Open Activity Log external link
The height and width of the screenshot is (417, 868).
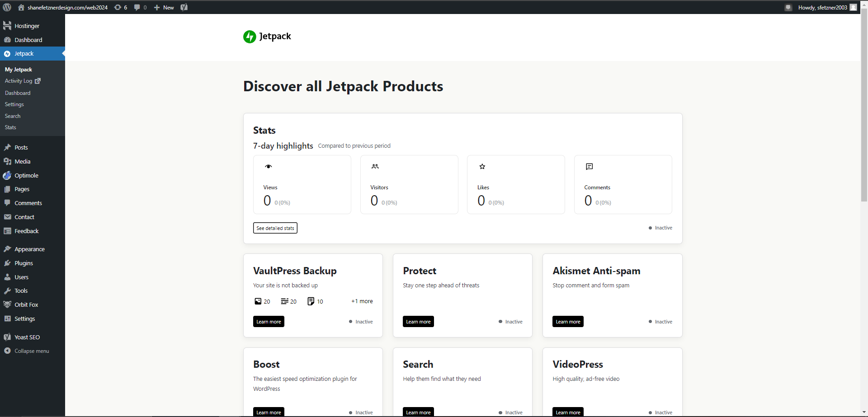23,81
